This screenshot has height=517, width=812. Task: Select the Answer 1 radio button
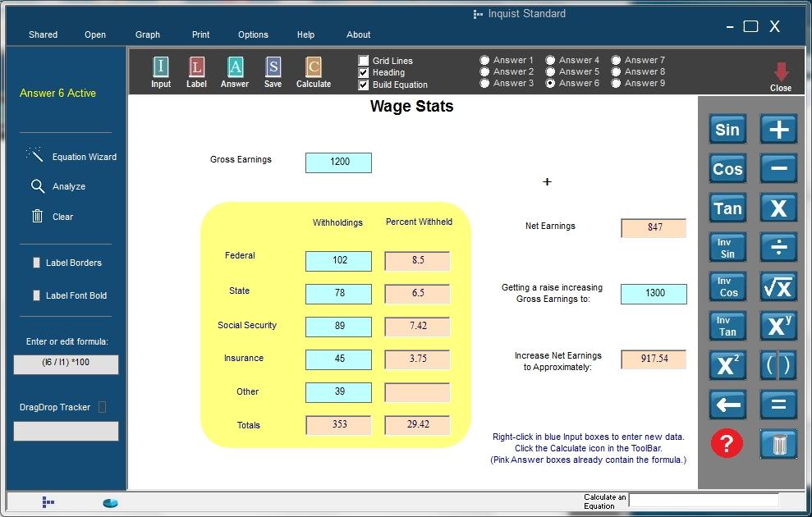tap(484, 60)
